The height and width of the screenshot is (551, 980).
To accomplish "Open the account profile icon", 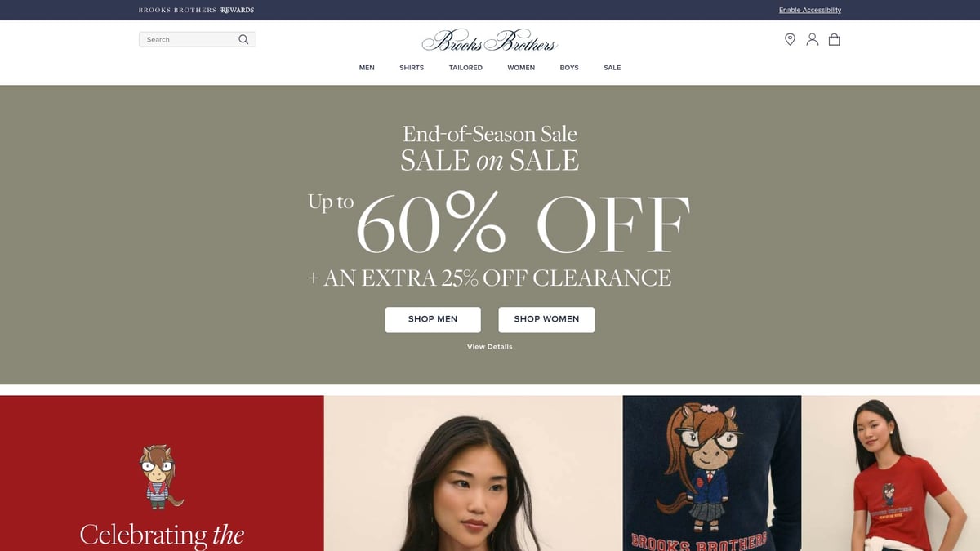I will click(812, 39).
